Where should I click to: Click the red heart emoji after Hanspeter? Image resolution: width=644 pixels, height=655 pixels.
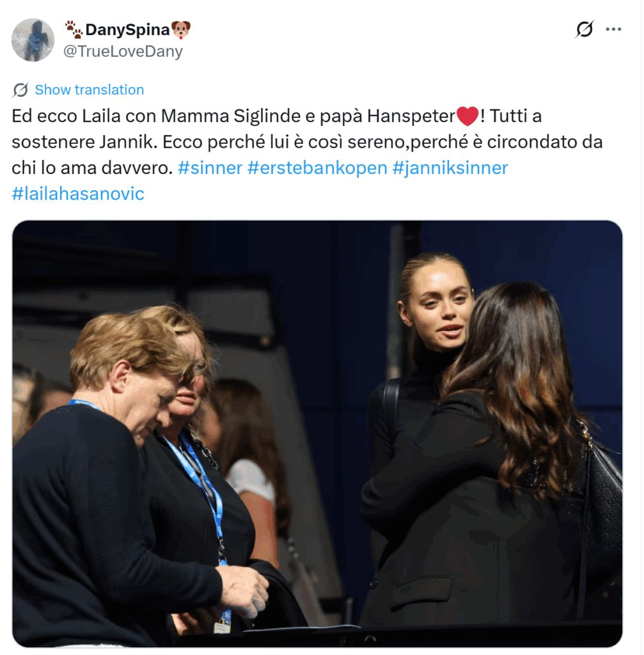pos(467,116)
